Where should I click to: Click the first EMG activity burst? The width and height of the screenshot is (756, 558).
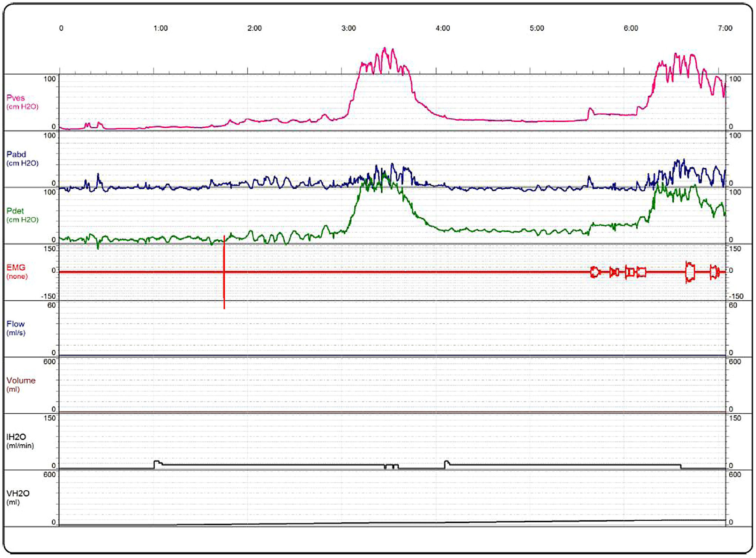coord(595,272)
